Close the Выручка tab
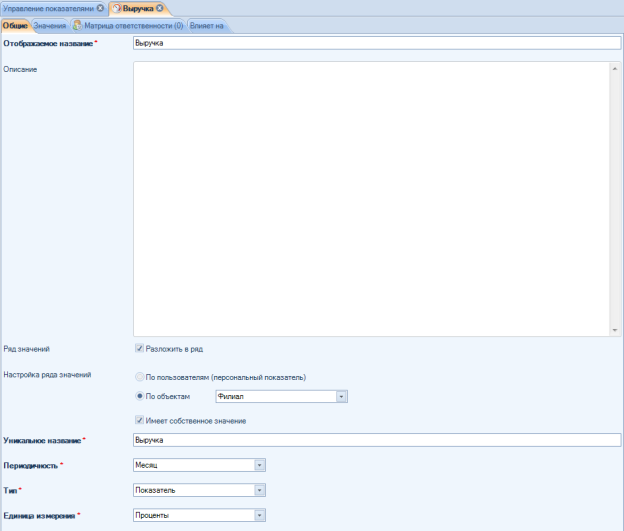This screenshot has height=531, width=624. (x=160, y=8)
